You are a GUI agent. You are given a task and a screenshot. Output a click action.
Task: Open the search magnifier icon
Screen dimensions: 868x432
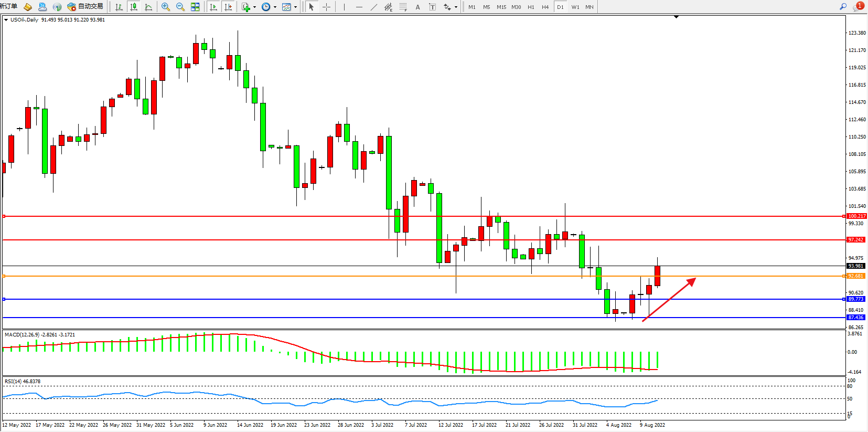[843, 7]
